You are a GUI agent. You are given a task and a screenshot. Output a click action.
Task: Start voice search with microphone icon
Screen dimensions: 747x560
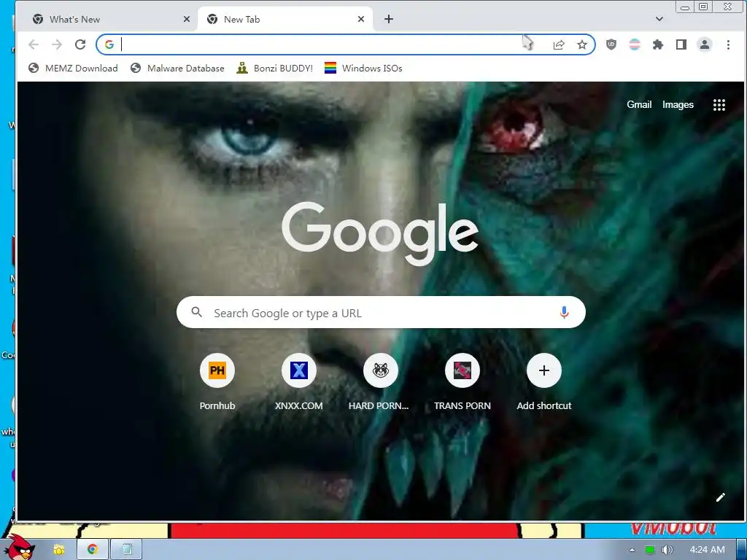pyautogui.click(x=564, y=312)
